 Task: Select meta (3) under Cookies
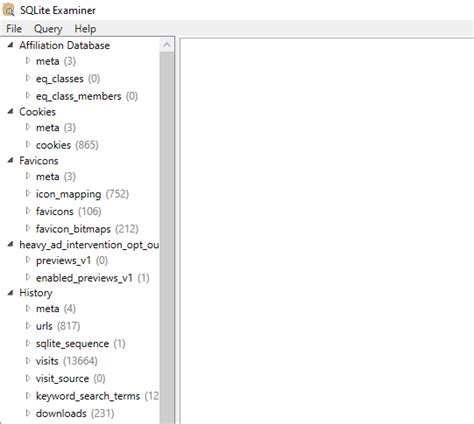56,128
